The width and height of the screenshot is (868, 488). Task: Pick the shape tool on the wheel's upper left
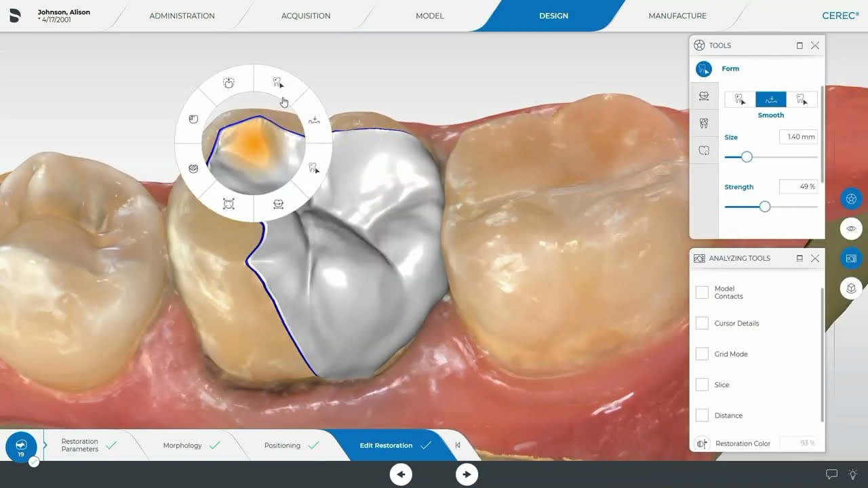coord(193,119)
